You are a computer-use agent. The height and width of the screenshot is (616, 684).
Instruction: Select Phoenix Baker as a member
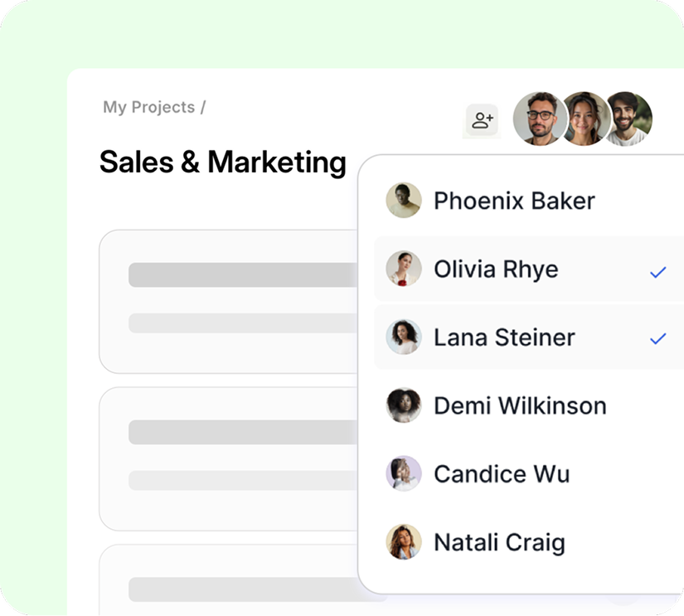[x=514, y=200]
